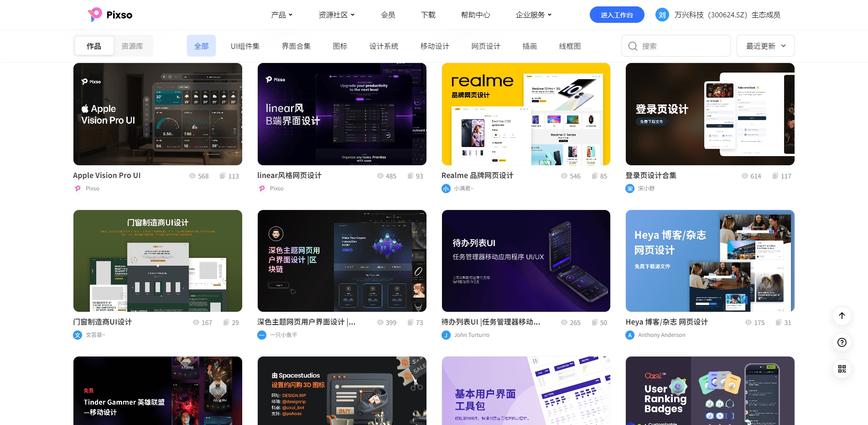Click Pixso author avatar under Apple Vision Pro UI
Screen dimensions: 868x425
(78, 188)
